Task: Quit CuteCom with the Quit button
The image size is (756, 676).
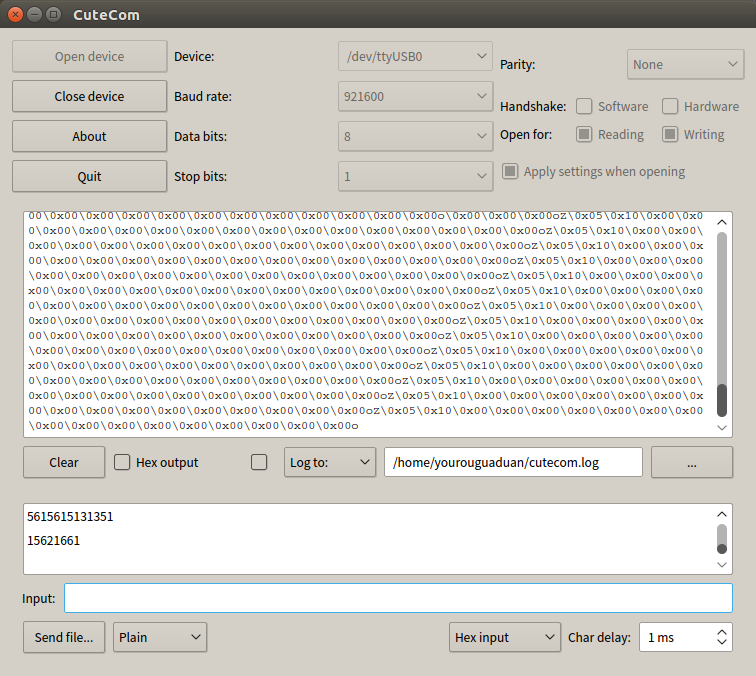Action: coord(89,176)
